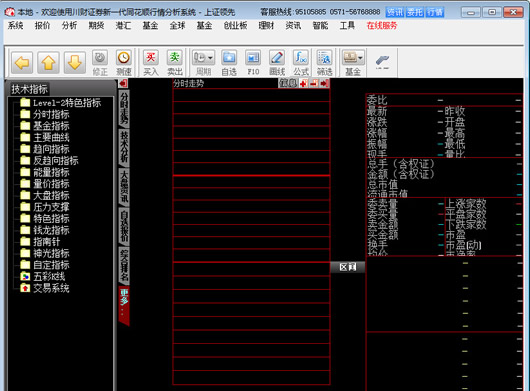
Task: Click the 筛选 filter icon
Action: tap(324, 63)
